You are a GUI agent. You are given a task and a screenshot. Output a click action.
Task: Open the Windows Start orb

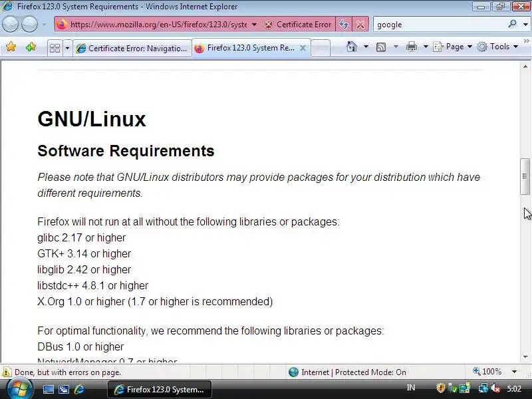pos(19,389)
